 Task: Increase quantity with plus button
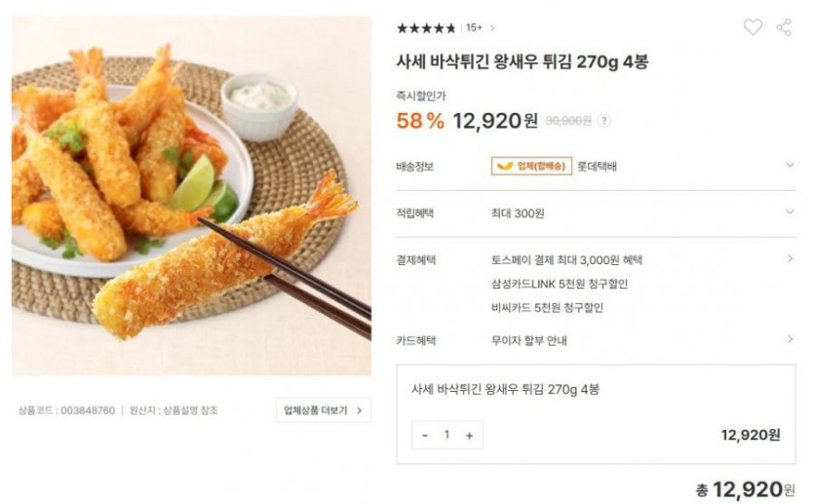(469, 436)
